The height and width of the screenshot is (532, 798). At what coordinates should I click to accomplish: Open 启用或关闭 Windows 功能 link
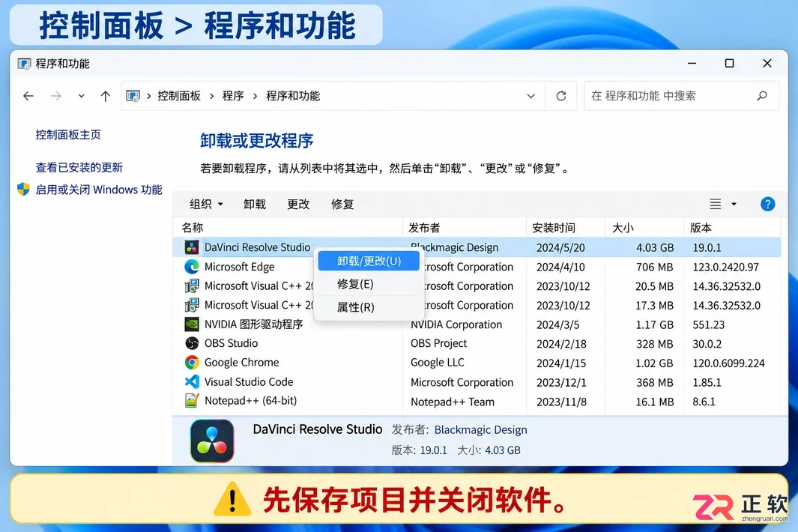[x=99, y=190]
